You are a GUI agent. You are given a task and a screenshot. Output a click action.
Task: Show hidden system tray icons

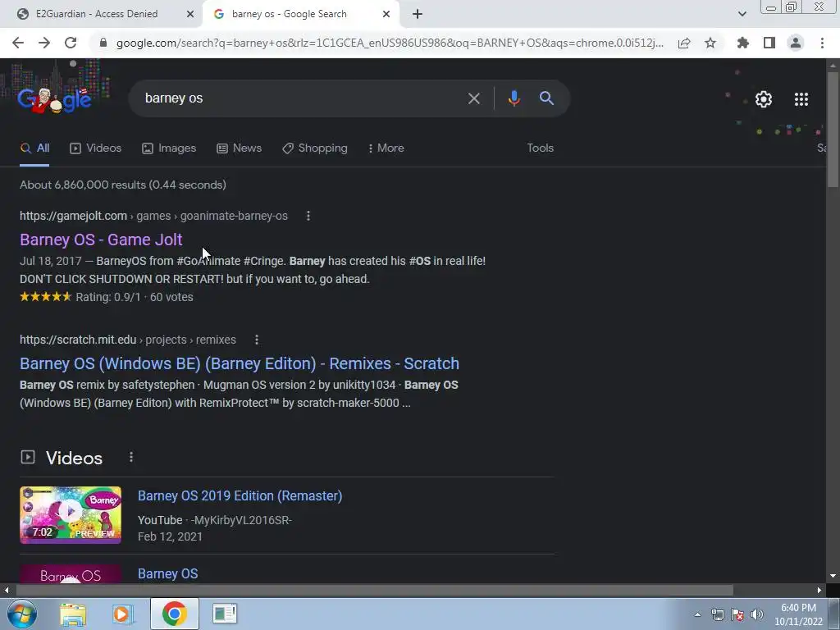697,614
